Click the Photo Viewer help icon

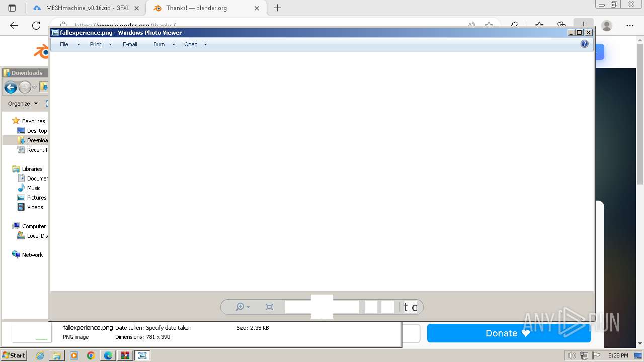[585, 44]
